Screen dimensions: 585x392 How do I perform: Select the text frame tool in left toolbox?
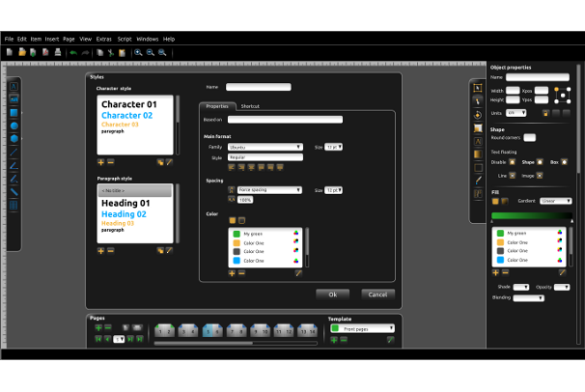pyautogui.click(x=14, y=86)
